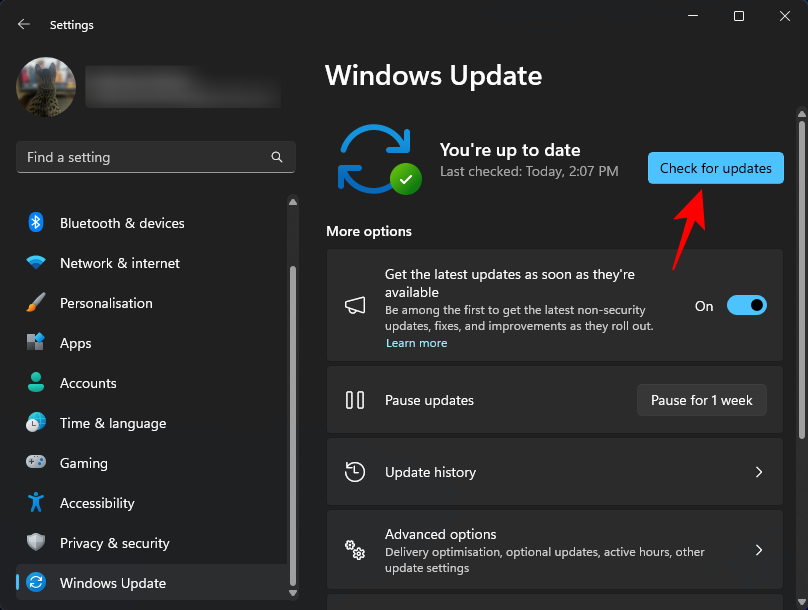
Task: Open the Accessibility settings label
Action: pos(97,503)
